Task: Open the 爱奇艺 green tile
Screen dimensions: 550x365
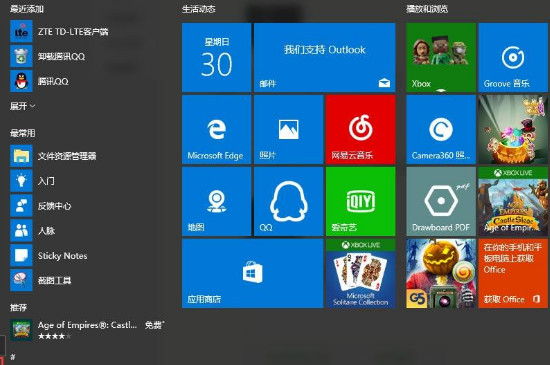Action: [x=361, y=201]
